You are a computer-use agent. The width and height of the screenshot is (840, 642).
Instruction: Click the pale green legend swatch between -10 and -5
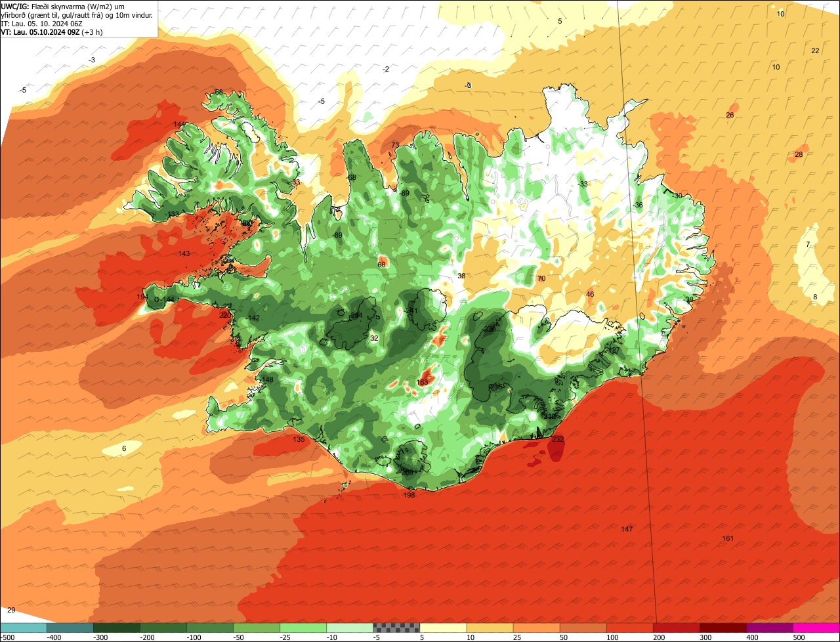(350, 628)
